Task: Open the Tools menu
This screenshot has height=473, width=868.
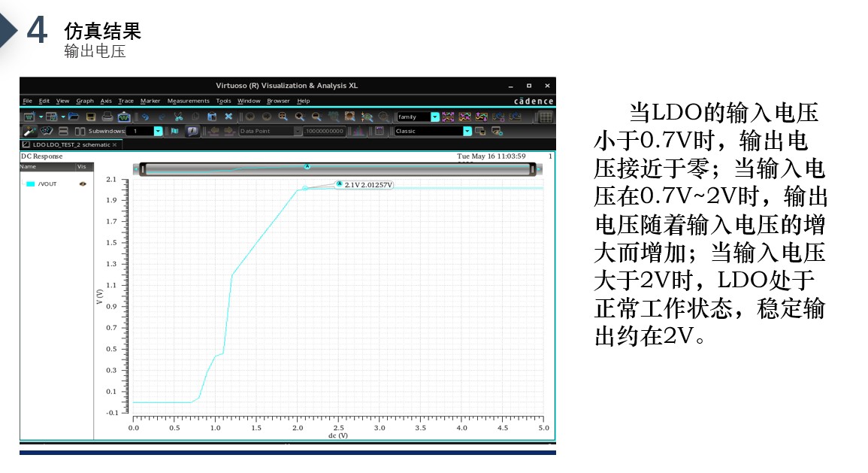Action: (224, 101)
